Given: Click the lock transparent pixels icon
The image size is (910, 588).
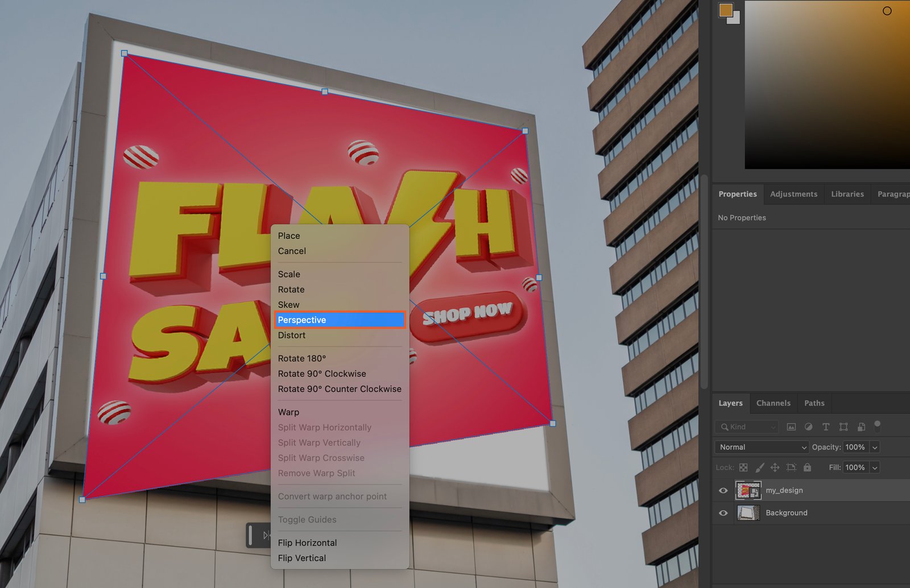Looking at the screenshot, I should [x=743, y=467].
